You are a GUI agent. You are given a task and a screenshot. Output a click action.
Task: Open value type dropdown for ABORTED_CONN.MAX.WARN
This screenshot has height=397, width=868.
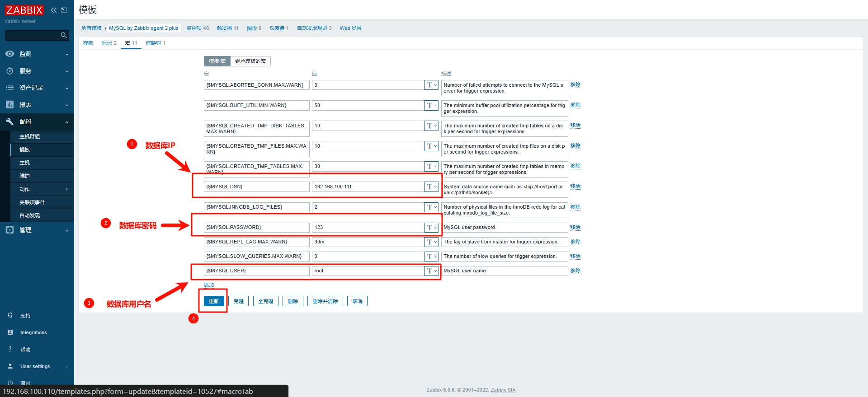(x=431, y=85)
